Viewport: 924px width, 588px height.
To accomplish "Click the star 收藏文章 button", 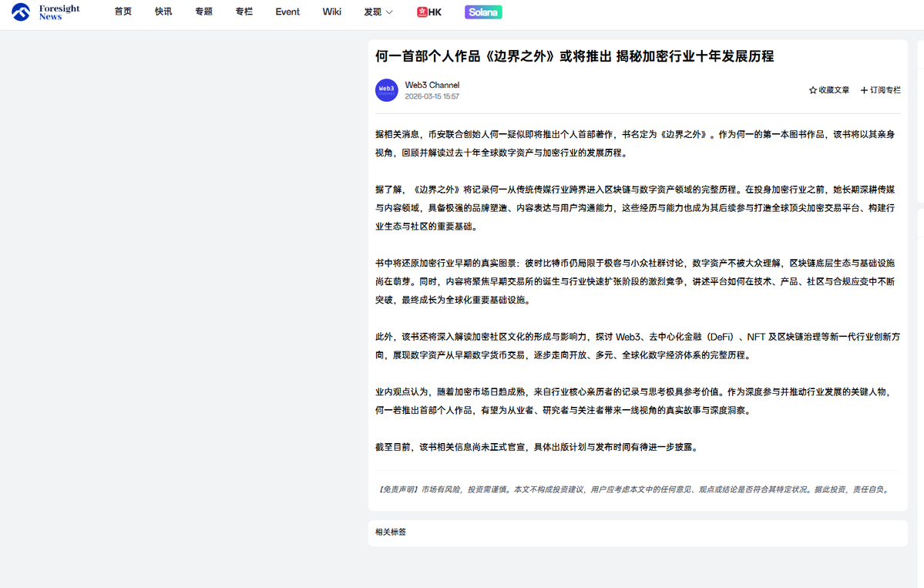I will coord(829,90).
